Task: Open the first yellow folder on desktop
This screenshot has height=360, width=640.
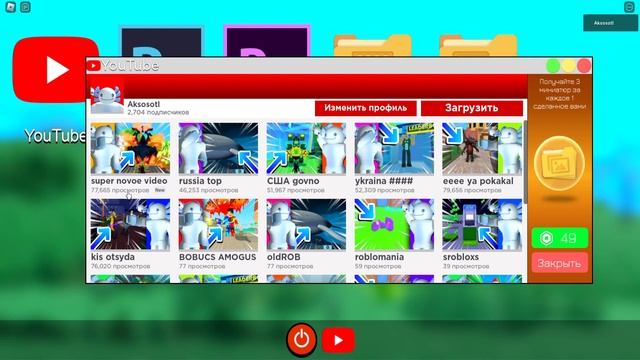Action: coord(373,46)
